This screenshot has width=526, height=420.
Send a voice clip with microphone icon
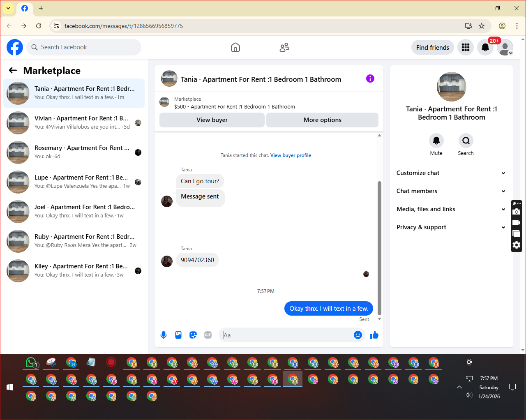tap(164, 335)
